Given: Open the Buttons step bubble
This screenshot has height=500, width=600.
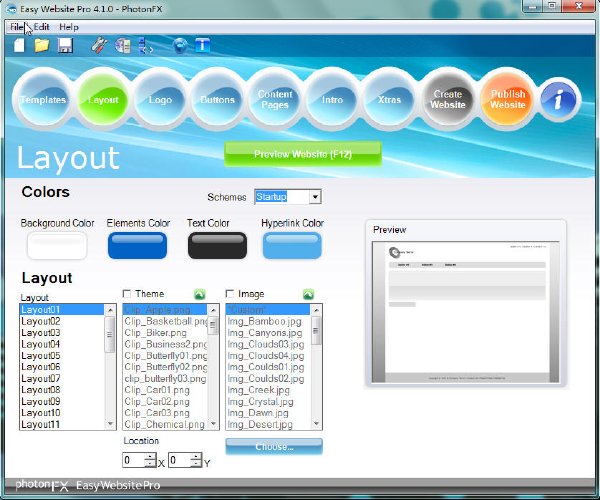Looking at the screenshot, I should [x=217, y=99].
